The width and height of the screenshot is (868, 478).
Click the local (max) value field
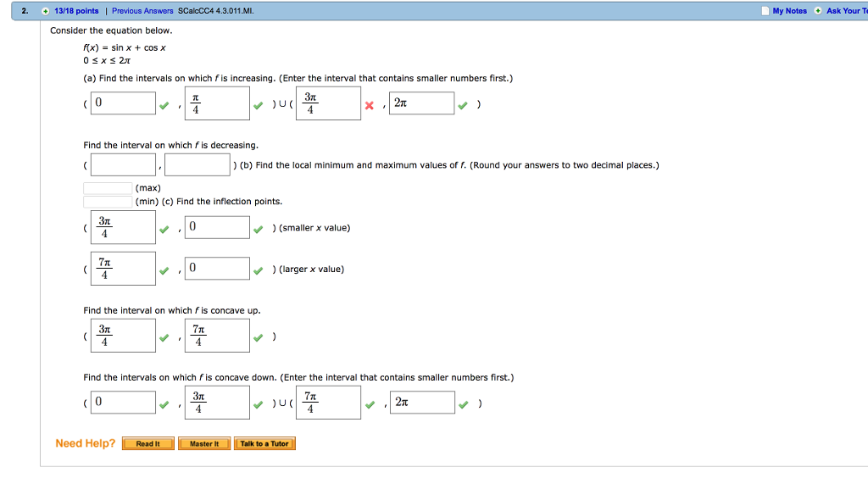tap(108, 188)
